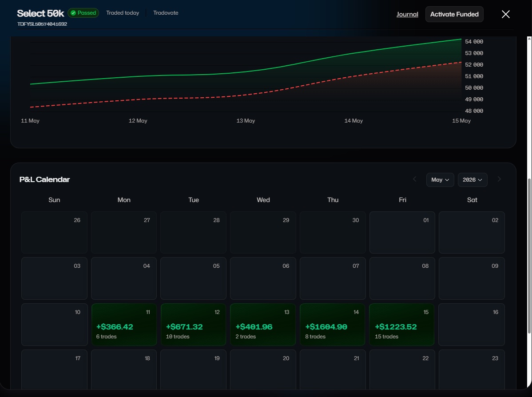Click the green Passed status badge
This screenshot has width=532, height=397.
point(83,13)
